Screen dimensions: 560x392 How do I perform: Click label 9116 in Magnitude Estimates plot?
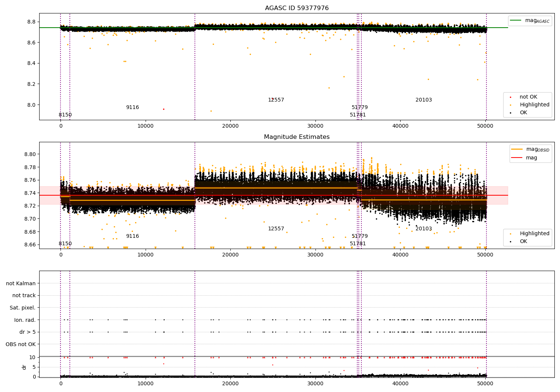[x=133, y=236]
